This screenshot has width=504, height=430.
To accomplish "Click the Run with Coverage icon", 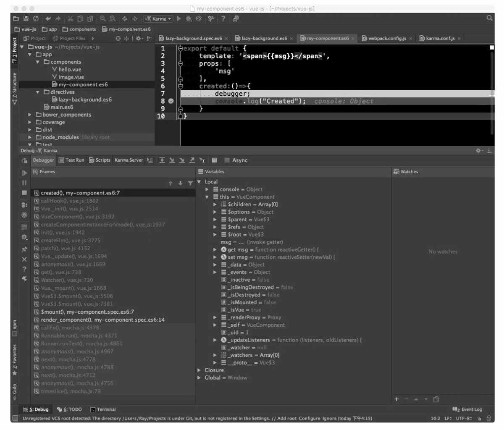I will point(199,18).
